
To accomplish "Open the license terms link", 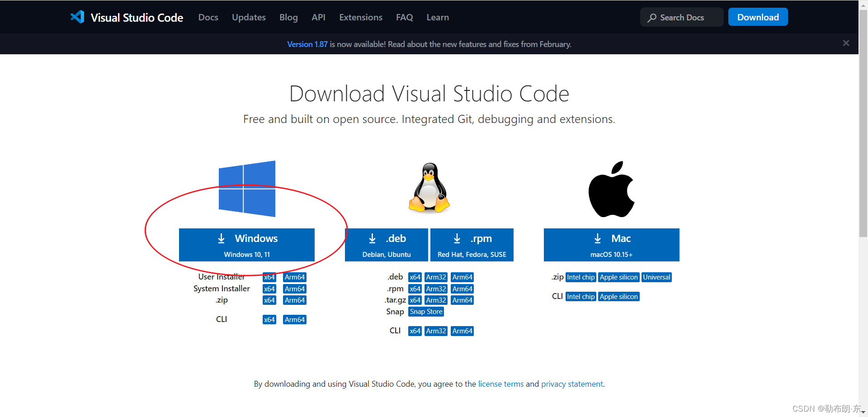I will pyautogui.click(x=501, y=384).
